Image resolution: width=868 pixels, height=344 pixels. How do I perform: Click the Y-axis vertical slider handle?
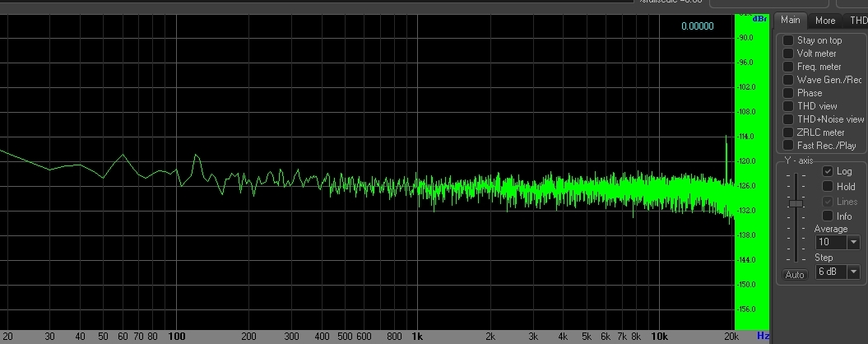(x=796, y=204)
